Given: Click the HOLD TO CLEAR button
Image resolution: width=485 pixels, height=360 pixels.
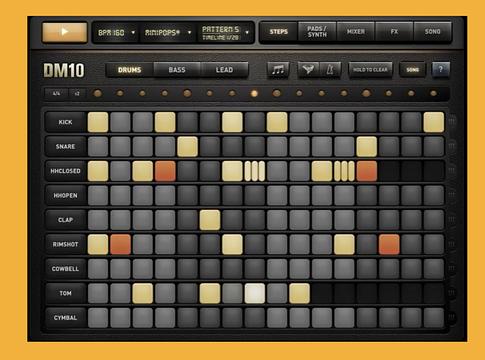Looking at the screenshot, I should coord(370,70).
